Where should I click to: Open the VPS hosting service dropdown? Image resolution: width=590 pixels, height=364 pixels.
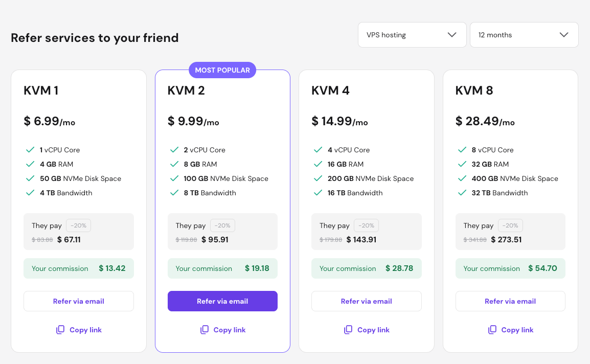412,35
